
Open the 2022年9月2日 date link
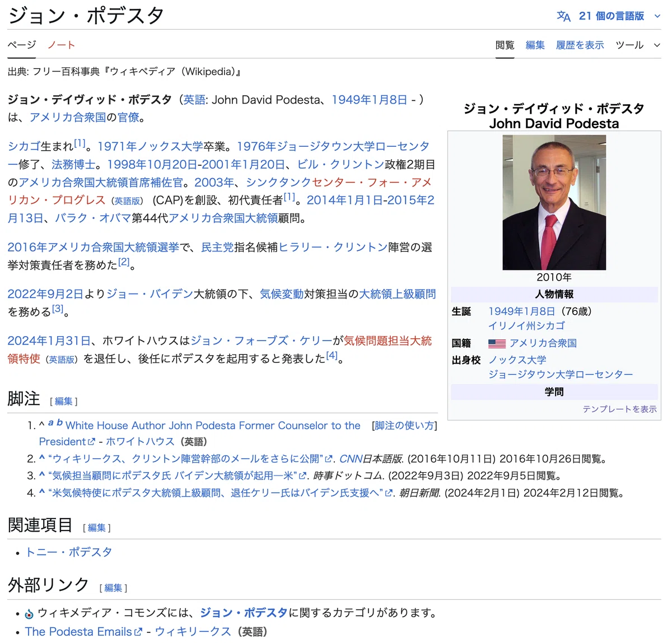[x=45, y=294]
